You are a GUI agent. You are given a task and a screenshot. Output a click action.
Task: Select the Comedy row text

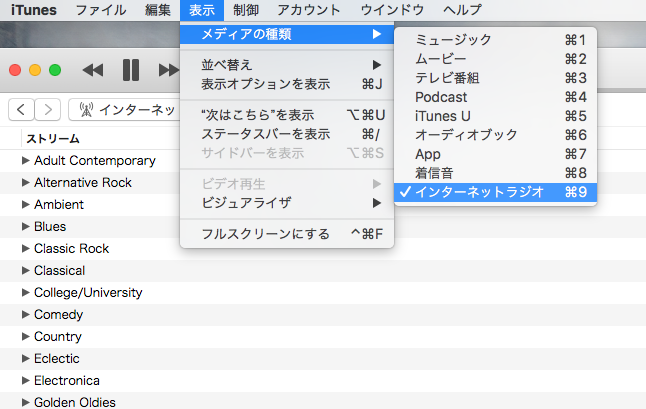coord(59,315)
